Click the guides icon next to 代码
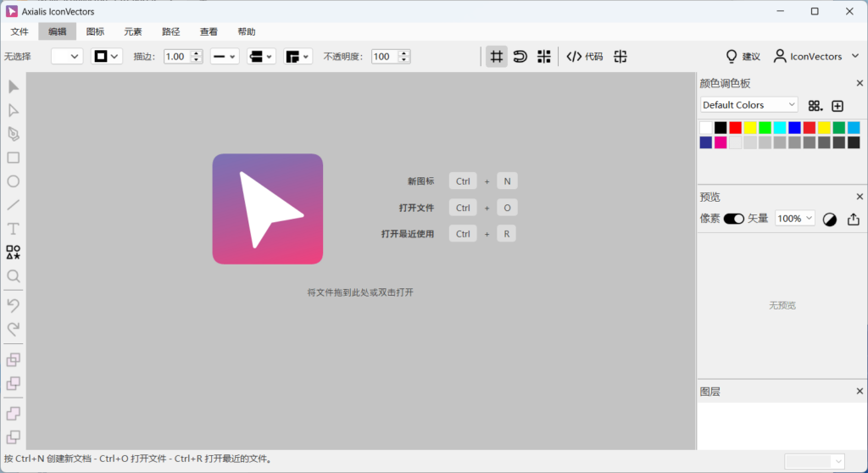 pyautogui.click(x=620, y=57)
